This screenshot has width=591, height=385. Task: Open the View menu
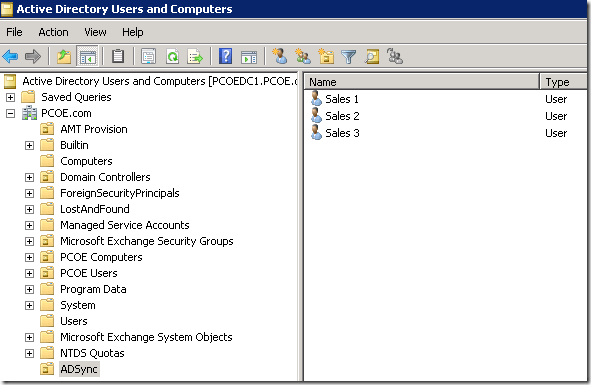click(95, 32)
